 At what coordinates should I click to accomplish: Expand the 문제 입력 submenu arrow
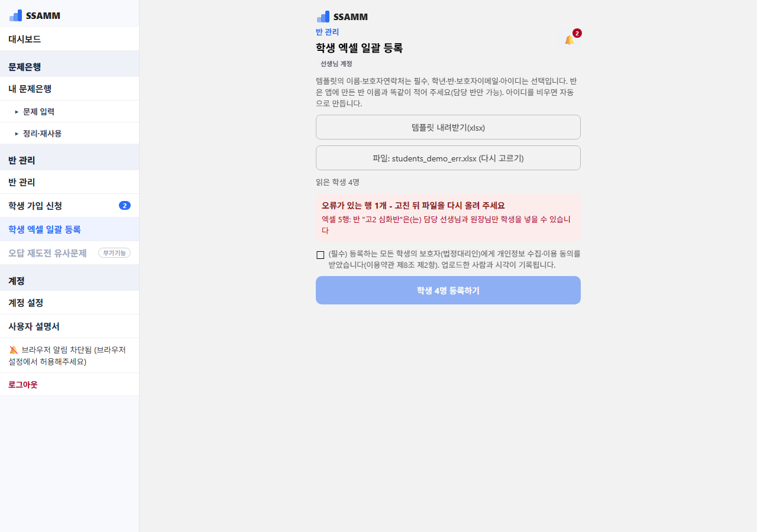(17, 112)
